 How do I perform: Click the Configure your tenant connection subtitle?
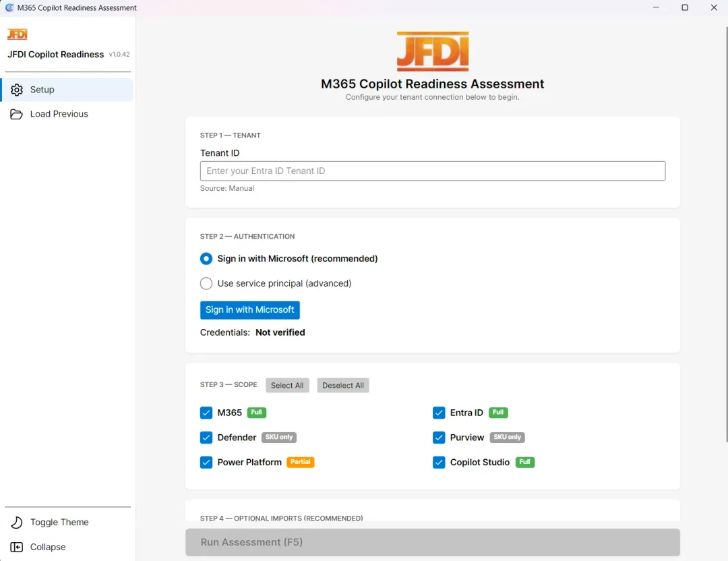432,97
